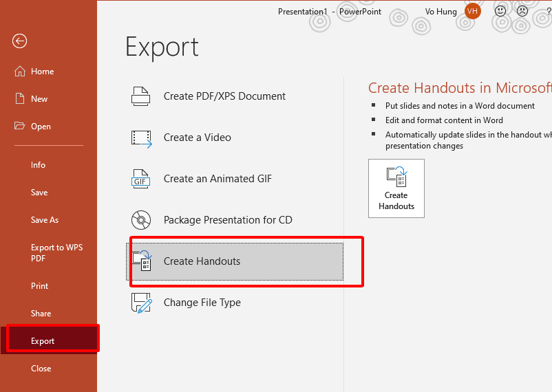552x392 pixels.
Task: Click the disc icon for Package for CD
Action: [x=141, y=220]
